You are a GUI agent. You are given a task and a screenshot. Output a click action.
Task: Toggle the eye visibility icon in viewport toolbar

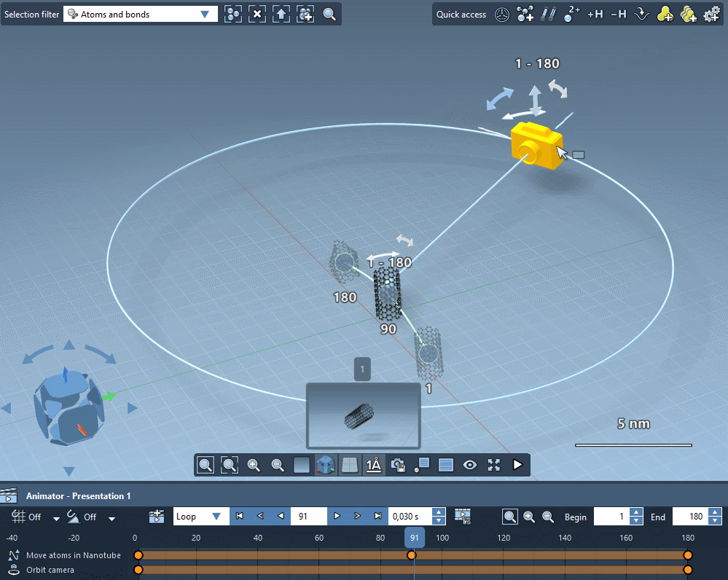[470, 464]
